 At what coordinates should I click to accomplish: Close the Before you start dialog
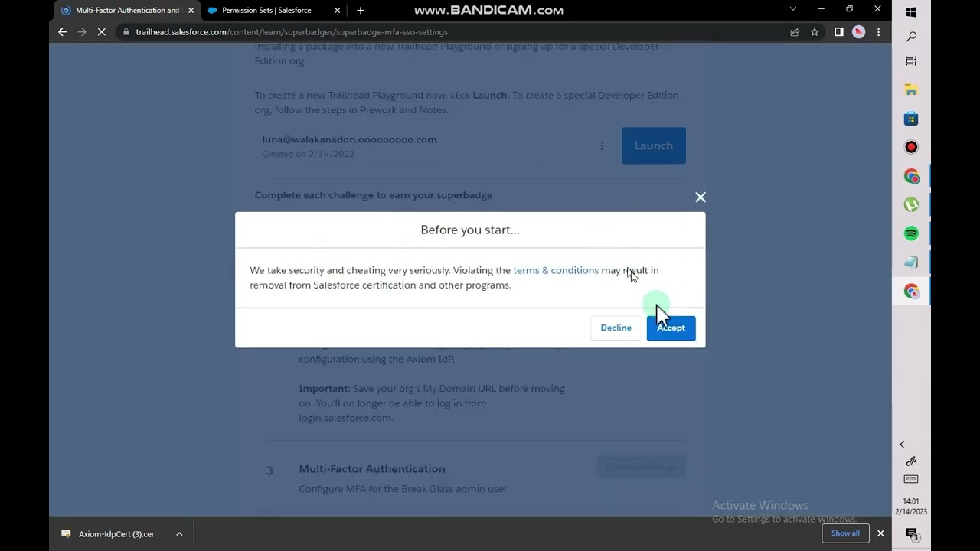pos(700,197)
